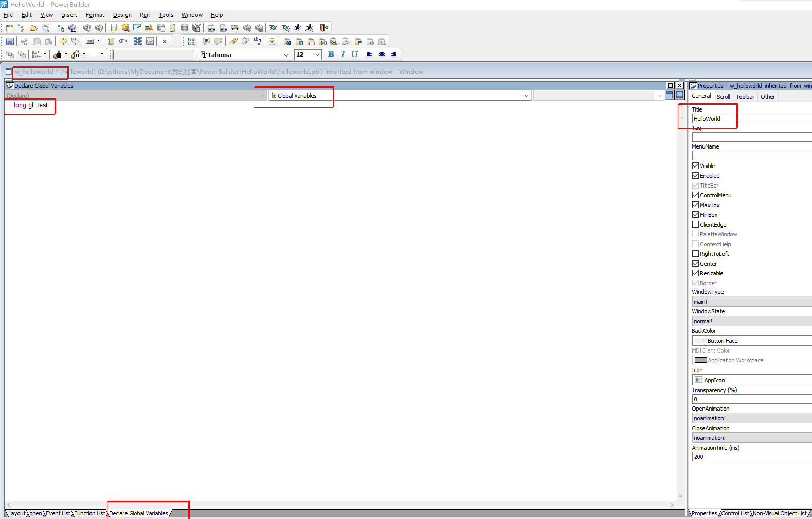Click the Exit door icon
812x519 pixels.
pyautogui.click(x=324, y=28)
